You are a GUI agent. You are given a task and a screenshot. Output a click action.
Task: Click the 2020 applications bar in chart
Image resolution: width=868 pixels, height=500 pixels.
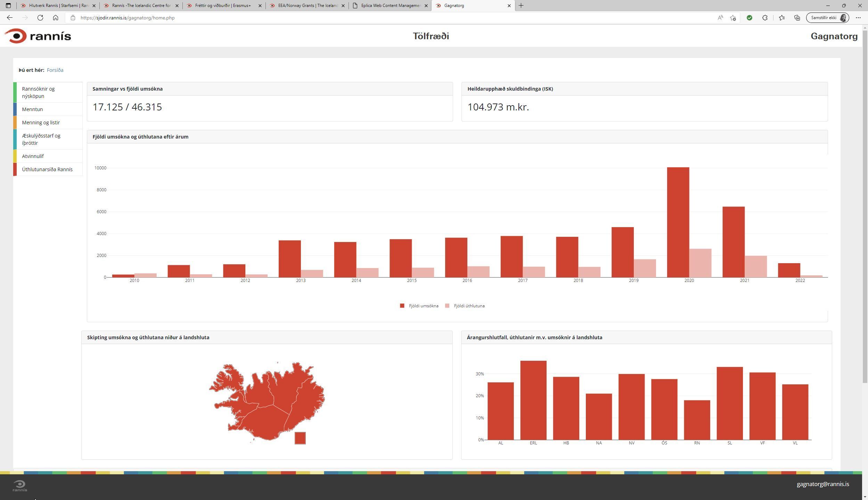point(678,222)
